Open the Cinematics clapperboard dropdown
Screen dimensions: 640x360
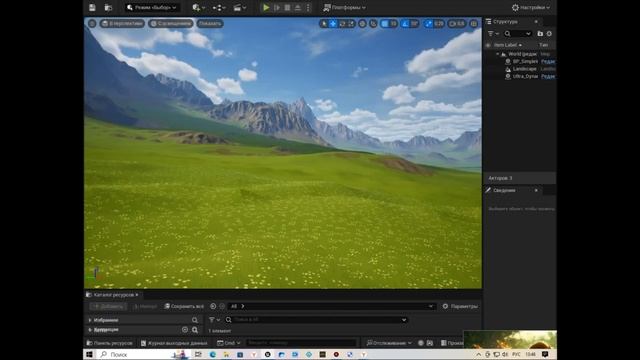[240, 7]
